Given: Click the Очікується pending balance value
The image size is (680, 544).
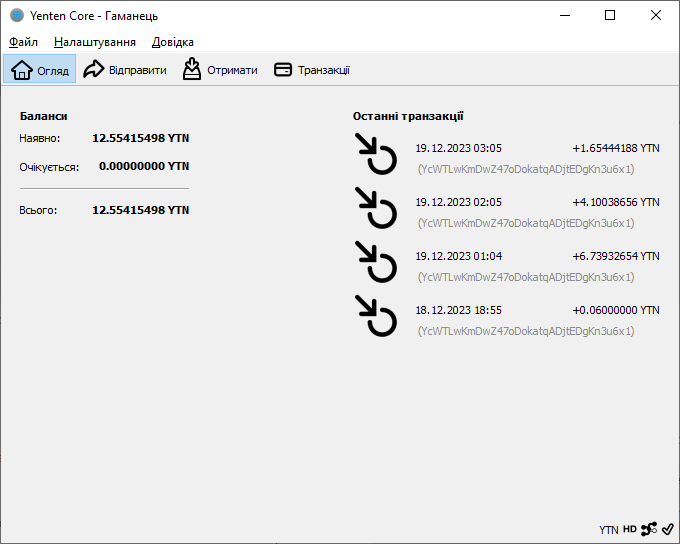Looking at the screenshot, I should pyautogui.click(x=144, y=166).
